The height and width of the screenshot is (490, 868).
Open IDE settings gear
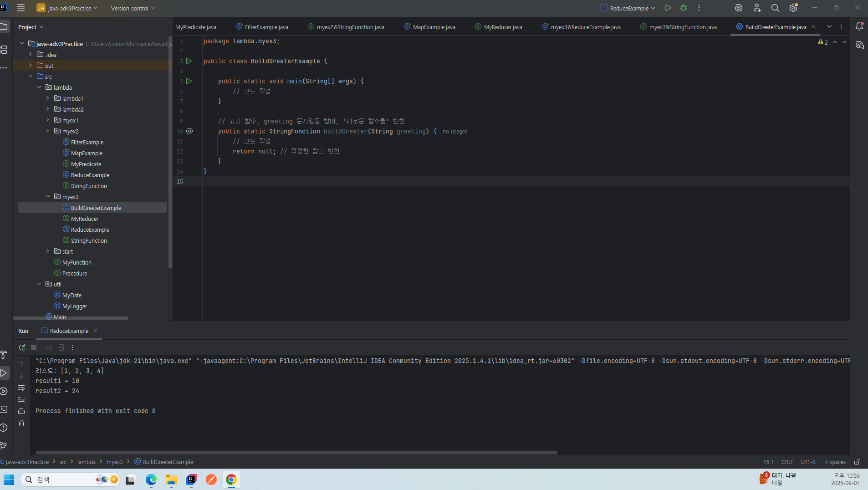pyautogui.click(x=793, y=8)
